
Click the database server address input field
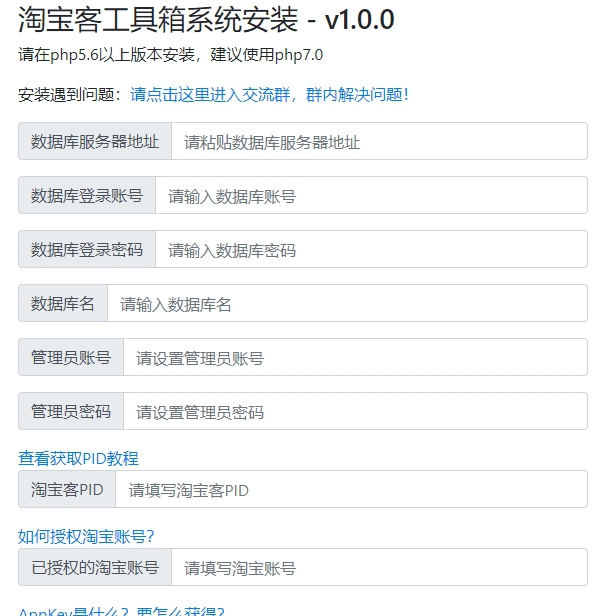[378, 141]
